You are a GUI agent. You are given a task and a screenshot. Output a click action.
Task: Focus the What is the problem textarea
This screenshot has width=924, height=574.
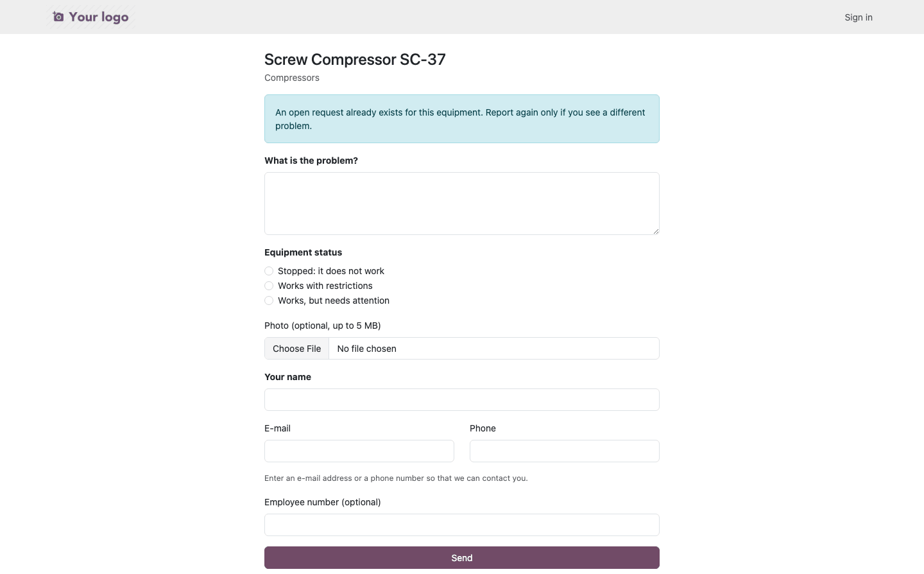[x=462, y=204]
